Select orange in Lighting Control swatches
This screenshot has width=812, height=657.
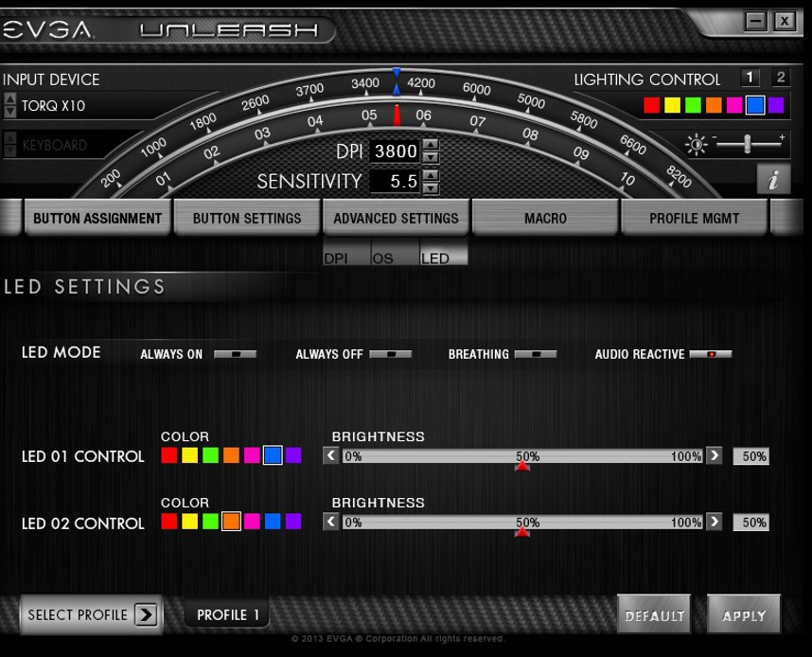pyautogui.click(x=714, y=105)
